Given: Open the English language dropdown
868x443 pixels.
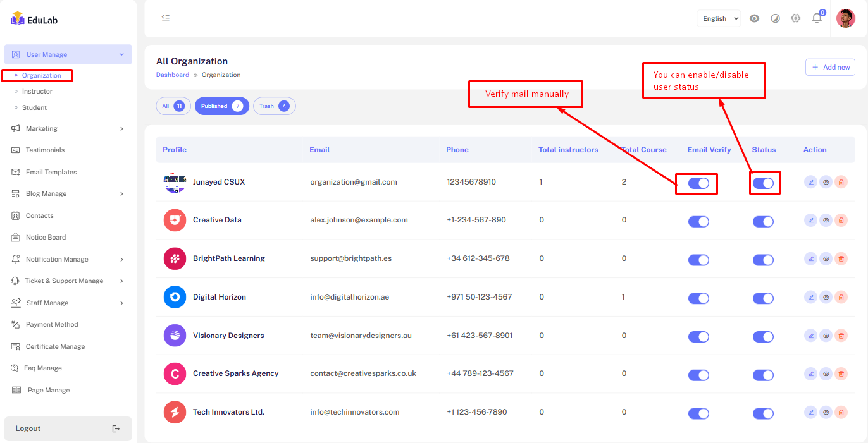Looking at the screenshot, I should (719, 18).
